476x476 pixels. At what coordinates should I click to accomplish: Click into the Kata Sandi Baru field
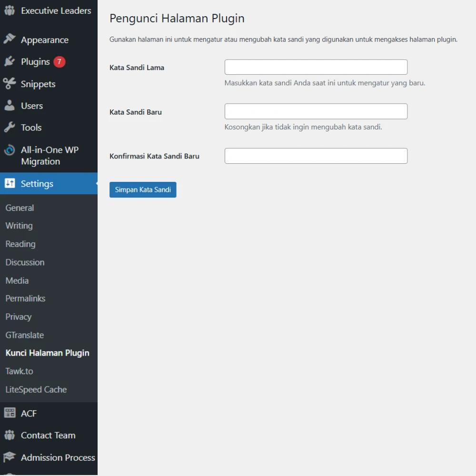[x=316, y=111]
